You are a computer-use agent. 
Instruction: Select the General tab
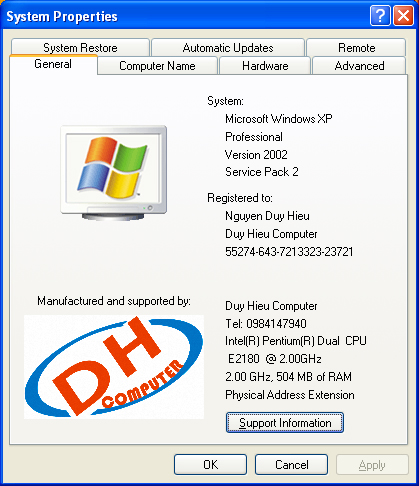pyautogui.click(x=53, y=64)
